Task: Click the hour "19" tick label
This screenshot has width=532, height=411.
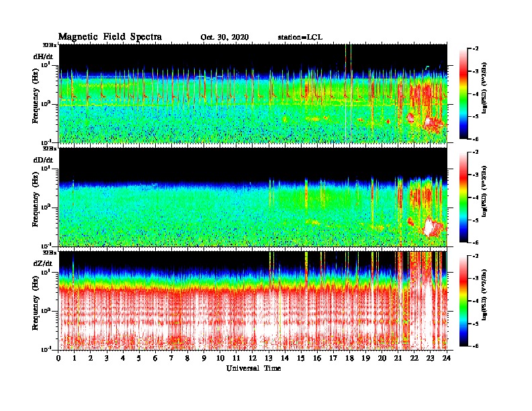Action: pyautogui.click(x=365, y=358)
